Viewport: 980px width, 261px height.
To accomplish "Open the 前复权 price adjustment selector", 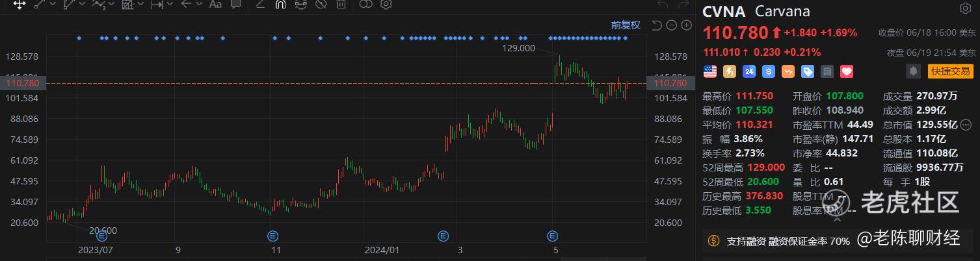I will click(x=626, y=25).
